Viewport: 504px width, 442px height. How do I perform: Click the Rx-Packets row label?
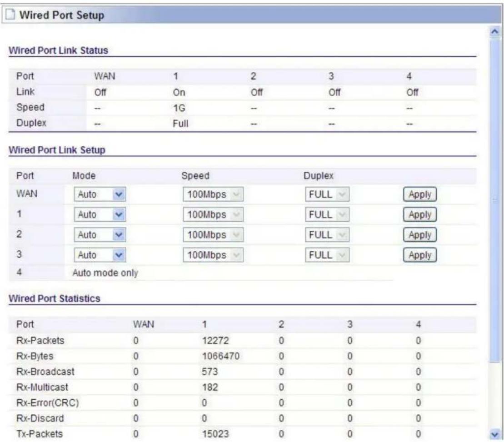(40, 341)
